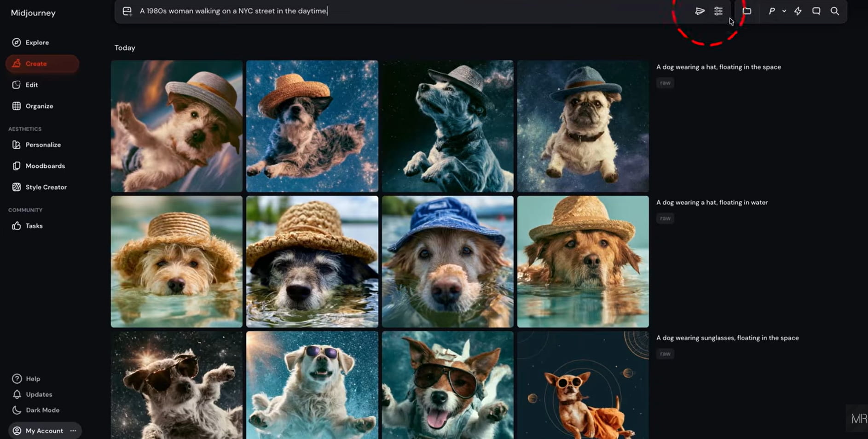Viewport: 868px width, 439px height.
Task: Open the chat bubble icon
Action: click(816, 11)
